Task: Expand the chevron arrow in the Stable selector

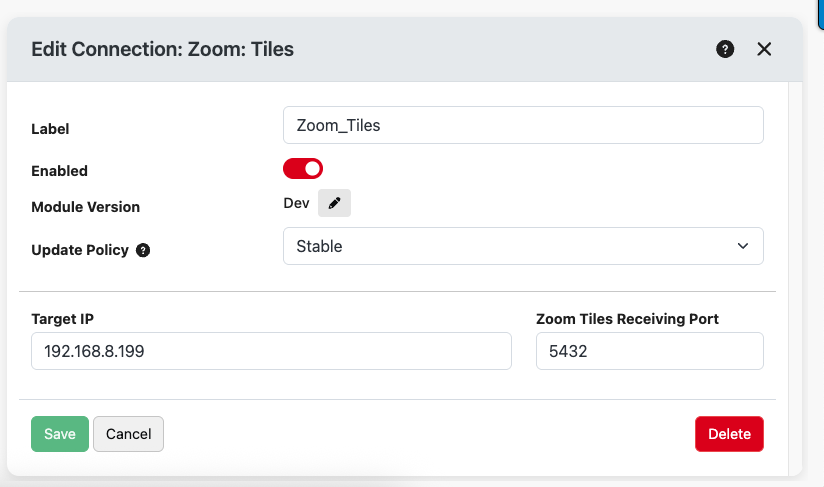Action: (743, 246)
